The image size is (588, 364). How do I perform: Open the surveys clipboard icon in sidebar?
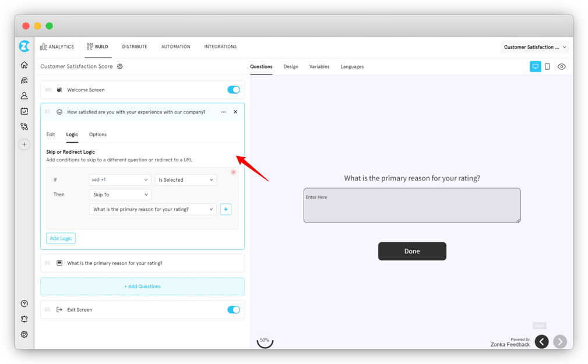click(x=24, y=111)
